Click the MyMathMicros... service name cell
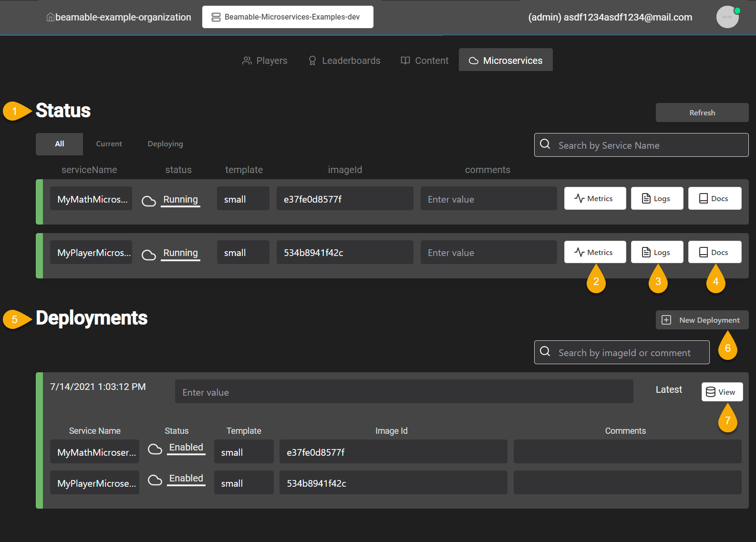Viewport: 756px width, 542px height. point(91,198)
